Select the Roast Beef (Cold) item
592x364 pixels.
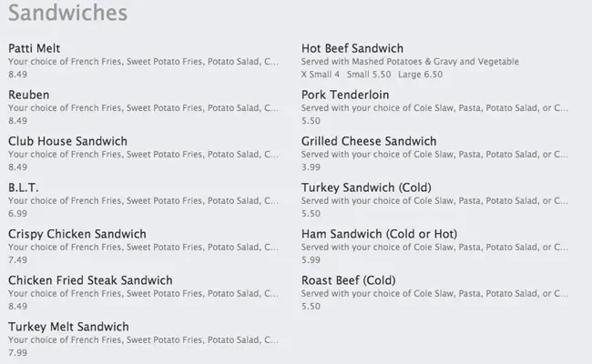pyautogui.click(x=350, y=280)
